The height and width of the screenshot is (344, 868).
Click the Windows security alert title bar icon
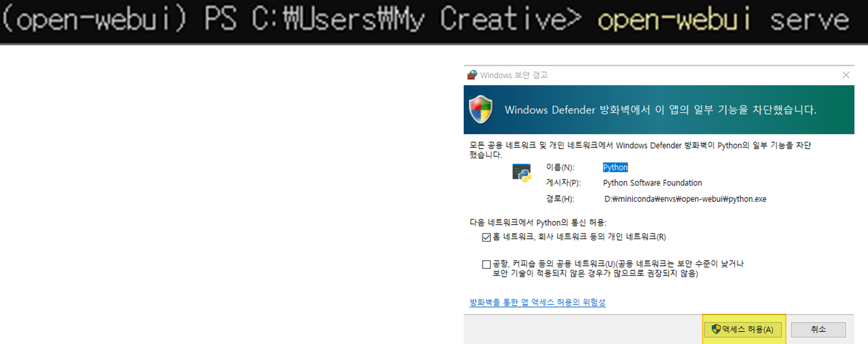coord(472,75)
